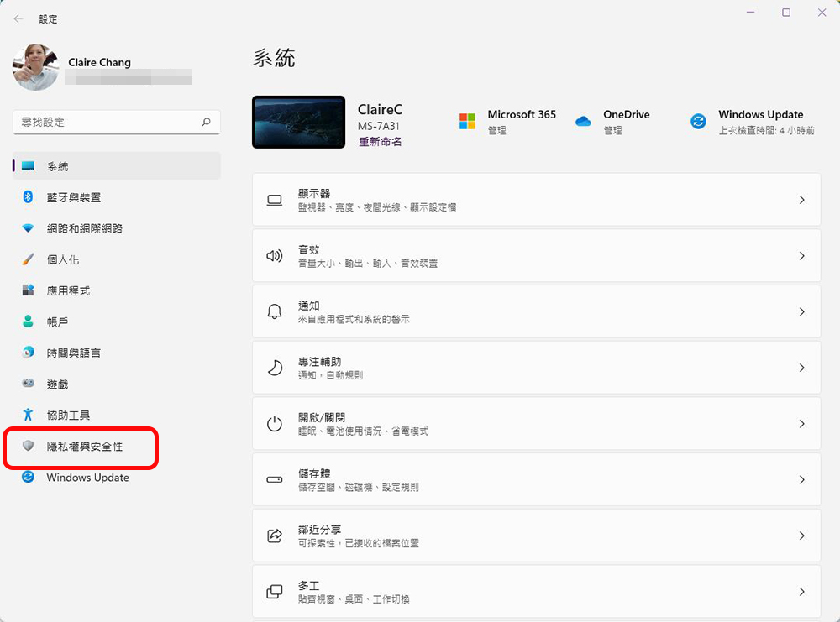Viewport: 840px width, 622px height.
Task: Open 藍牙與裝置 settings
Action: click(116, 197)
